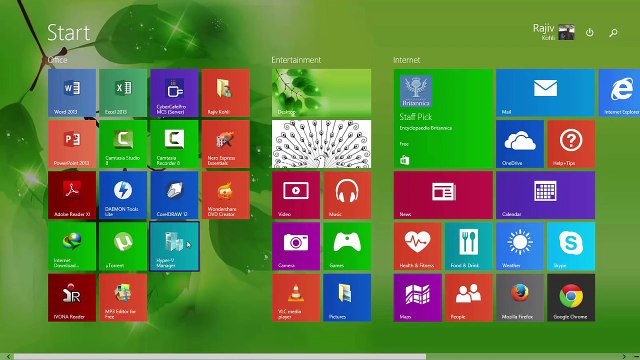Open the peacock drawing photo tile
Screen dimensions: 640x360
pos(322,144)
